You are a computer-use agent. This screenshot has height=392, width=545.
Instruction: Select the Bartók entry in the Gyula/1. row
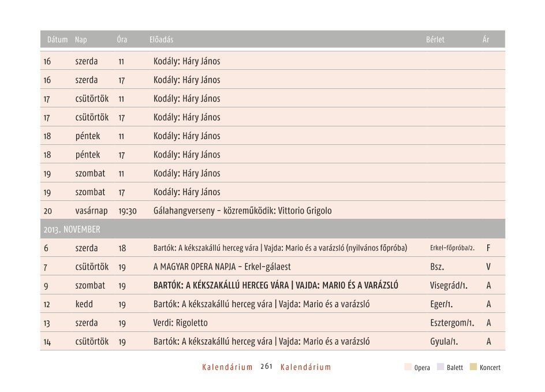[x=262, y=342]
